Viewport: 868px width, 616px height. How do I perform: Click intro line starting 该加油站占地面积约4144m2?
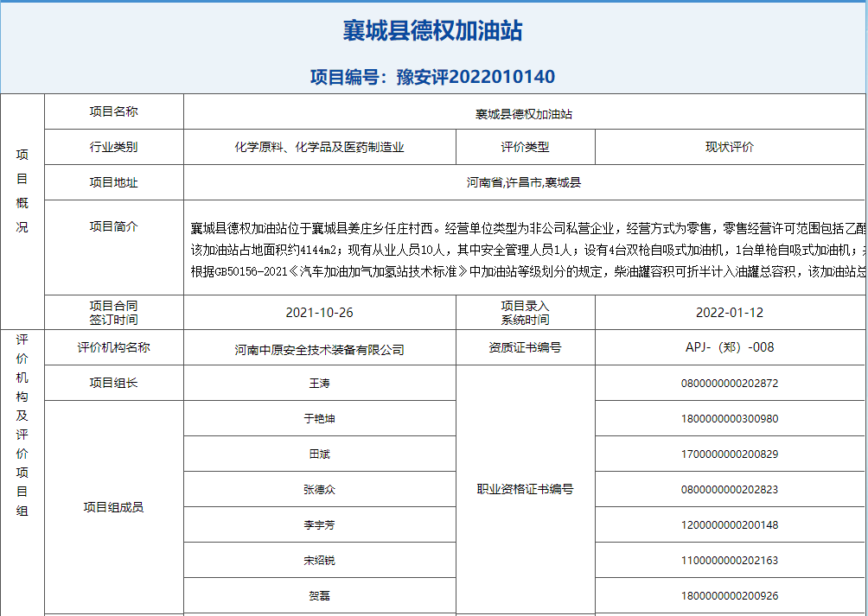528,250
